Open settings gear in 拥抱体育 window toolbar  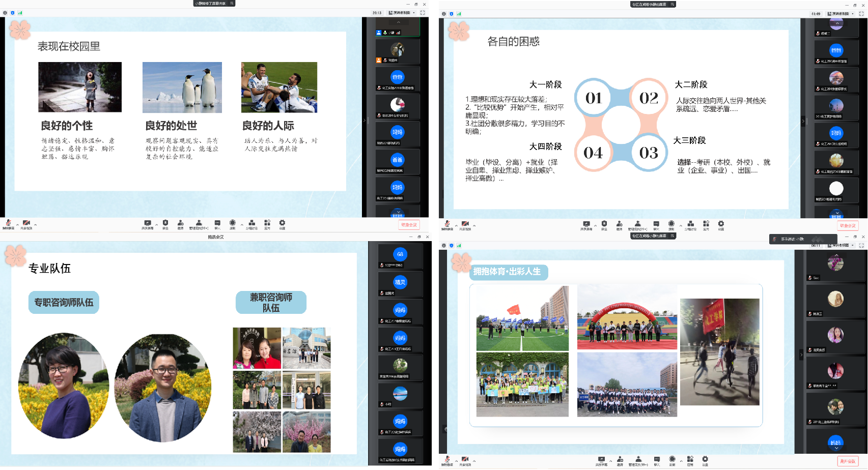705,460
